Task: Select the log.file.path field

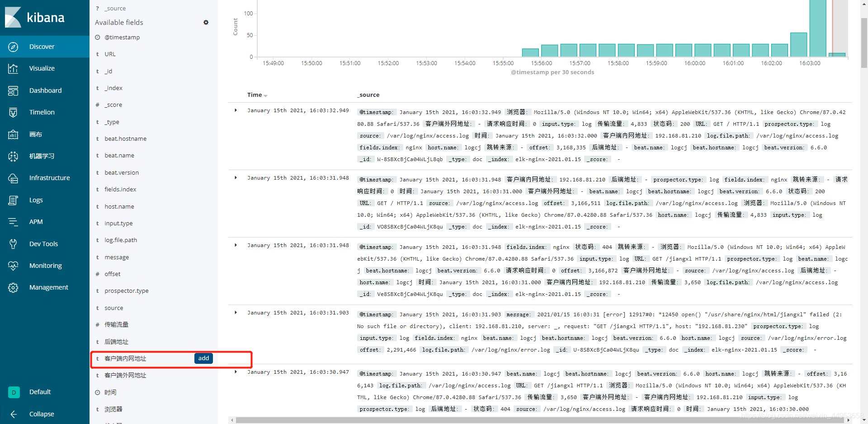Action: 121,240
